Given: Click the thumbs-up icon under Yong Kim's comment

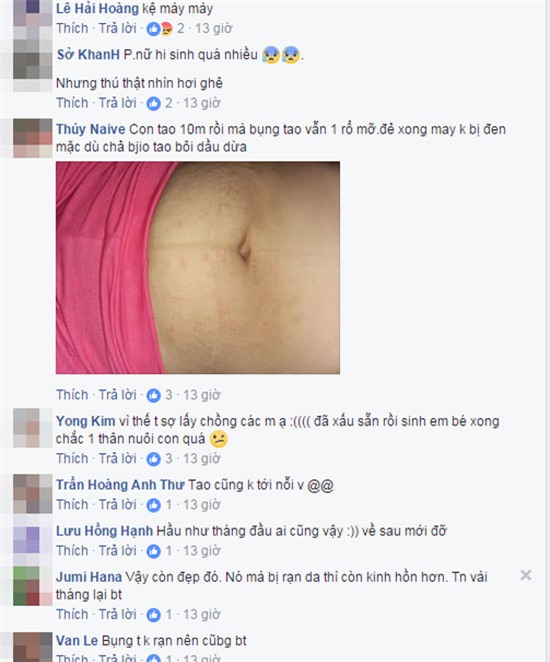Looking at the screenshot, I should point(154,459).
